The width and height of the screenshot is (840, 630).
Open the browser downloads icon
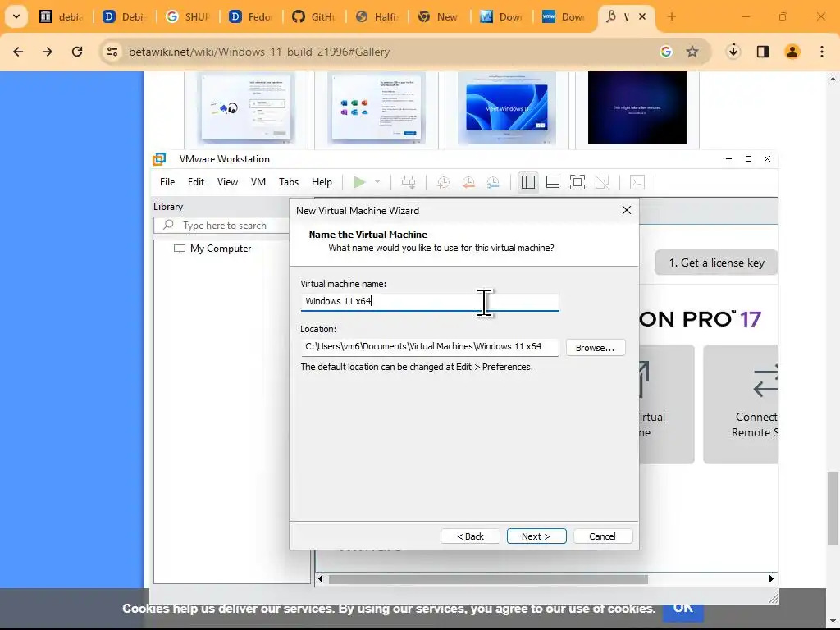point(733,52)
